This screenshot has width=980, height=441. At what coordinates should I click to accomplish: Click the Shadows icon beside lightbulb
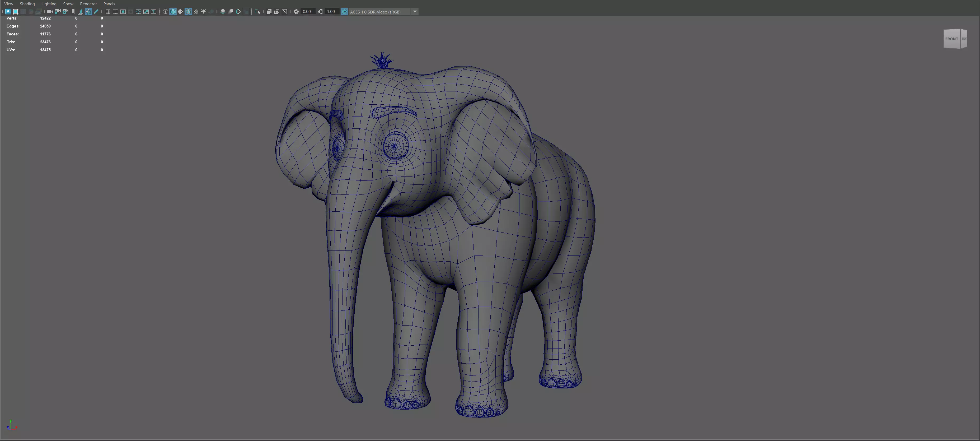click(x=212, y=12)
